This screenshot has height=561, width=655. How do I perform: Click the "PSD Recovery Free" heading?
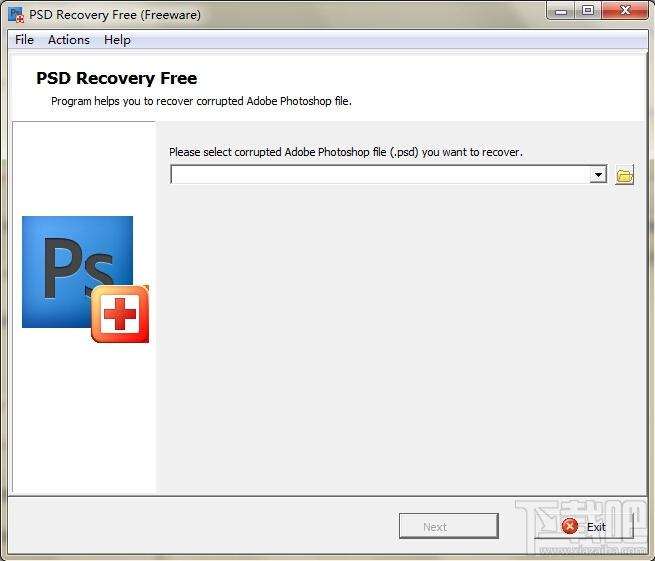[117, 78]
